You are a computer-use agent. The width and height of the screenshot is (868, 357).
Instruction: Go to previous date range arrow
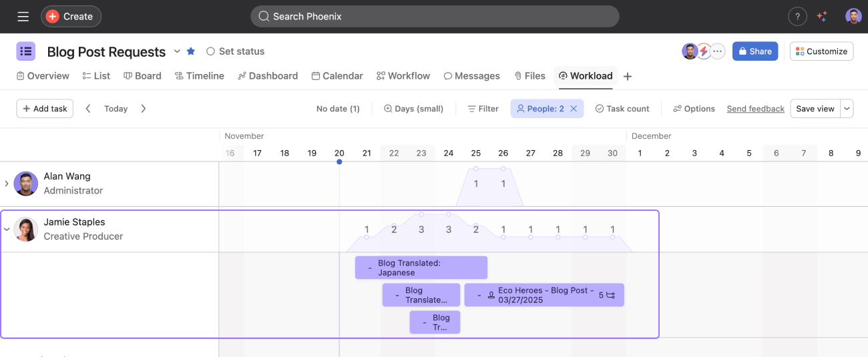[88, 109]
